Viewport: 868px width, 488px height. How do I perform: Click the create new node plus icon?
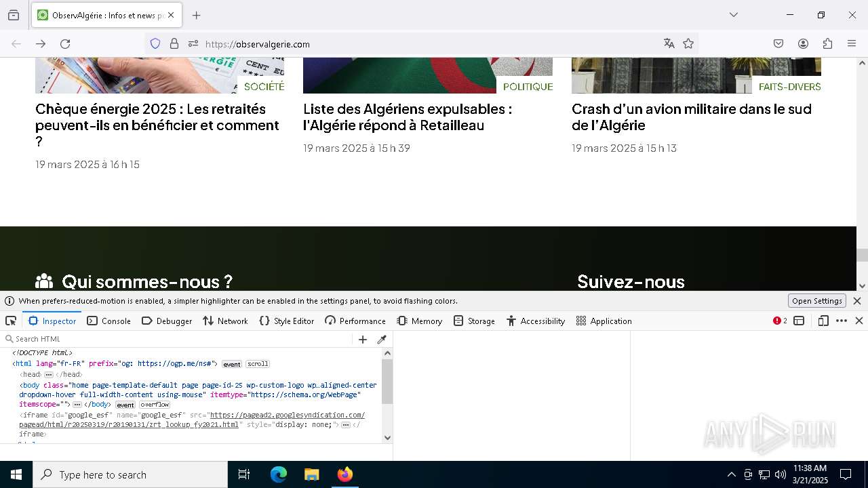click(x=363, y=340)
